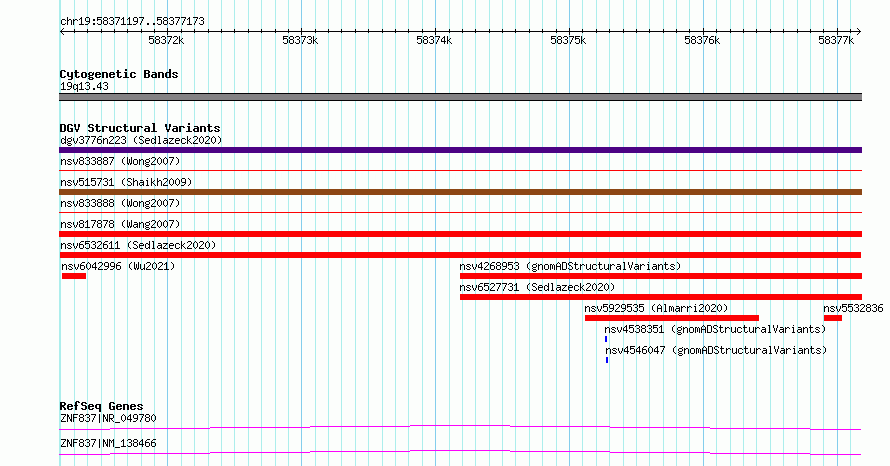Select the nsv4538351 blue tick marker
The height and width of the screenshot is (466, 890).
606,339
